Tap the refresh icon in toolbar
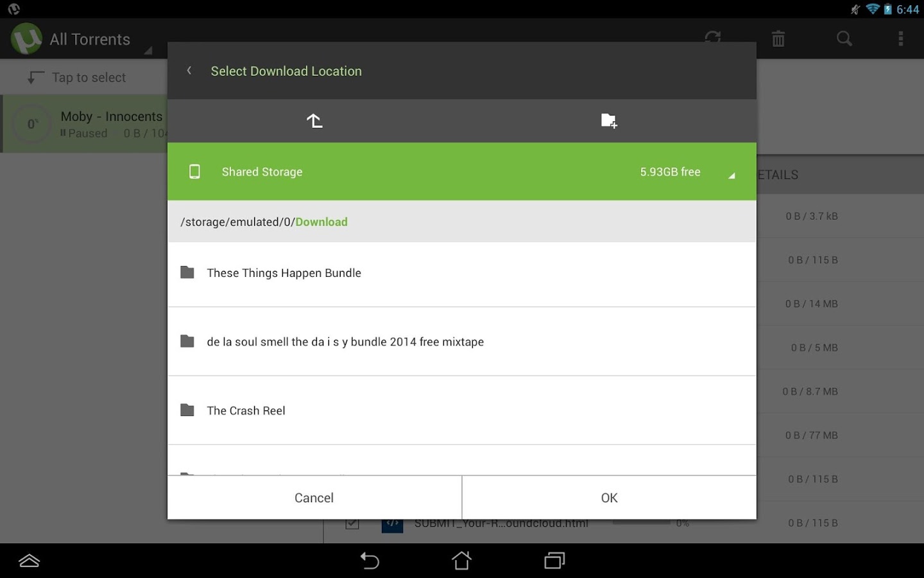Viewport: 924px width, 578px height. [713, 39]
